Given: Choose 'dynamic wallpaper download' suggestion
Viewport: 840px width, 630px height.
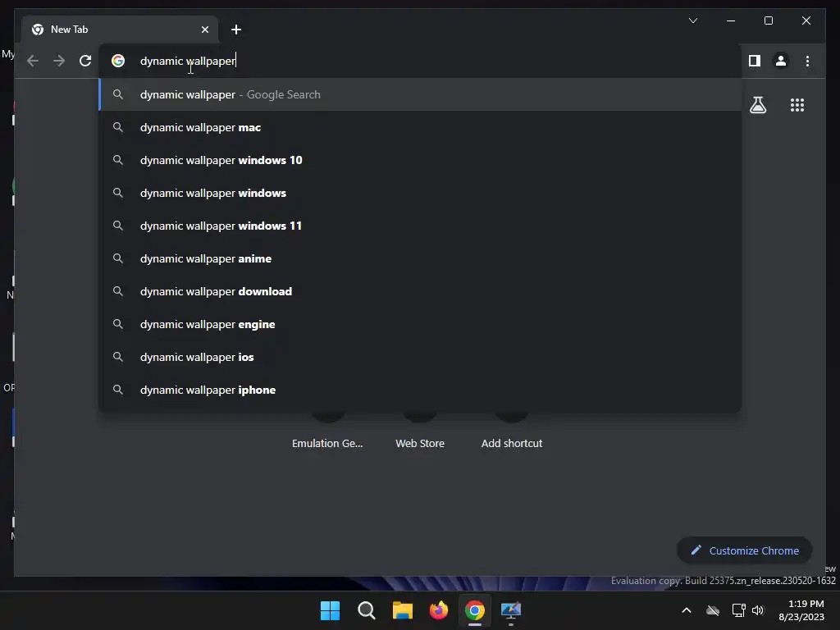Looking at the screenshot, I should [x=420, y=291].
